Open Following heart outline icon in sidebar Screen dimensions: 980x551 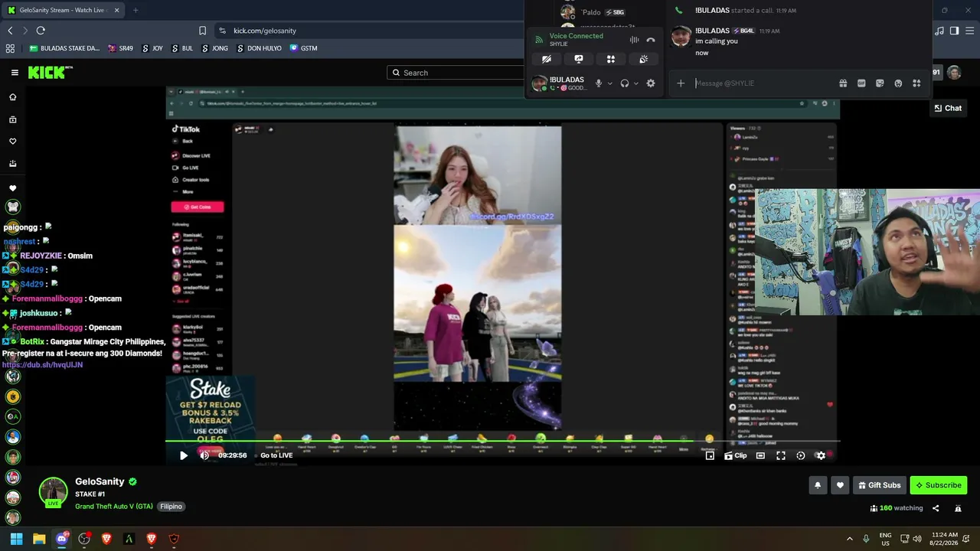click(12, 142)
